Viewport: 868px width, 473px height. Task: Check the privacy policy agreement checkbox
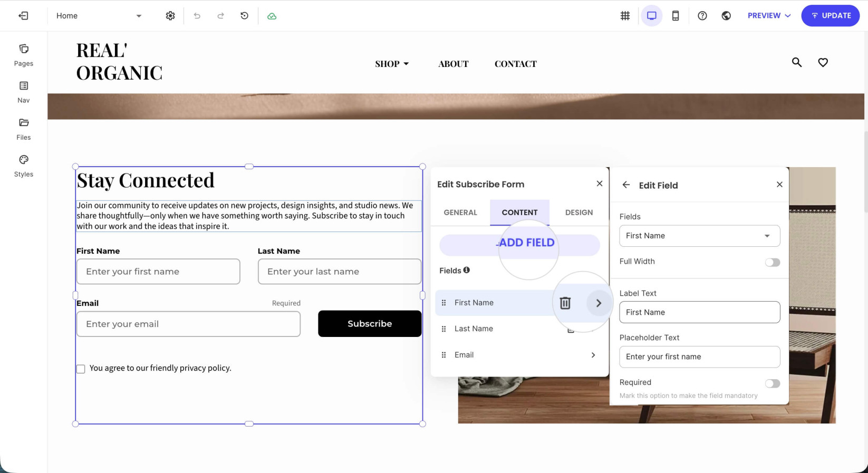(81, 369)
